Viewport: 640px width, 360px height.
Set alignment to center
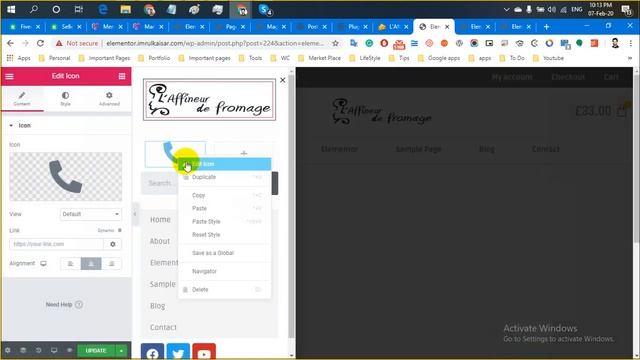click(91, 264)
